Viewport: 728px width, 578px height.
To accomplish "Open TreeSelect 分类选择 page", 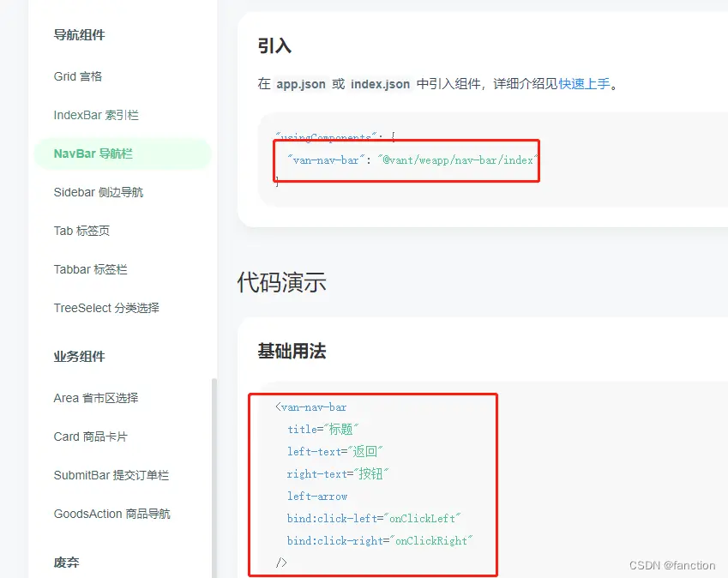I will pos(106,308).
